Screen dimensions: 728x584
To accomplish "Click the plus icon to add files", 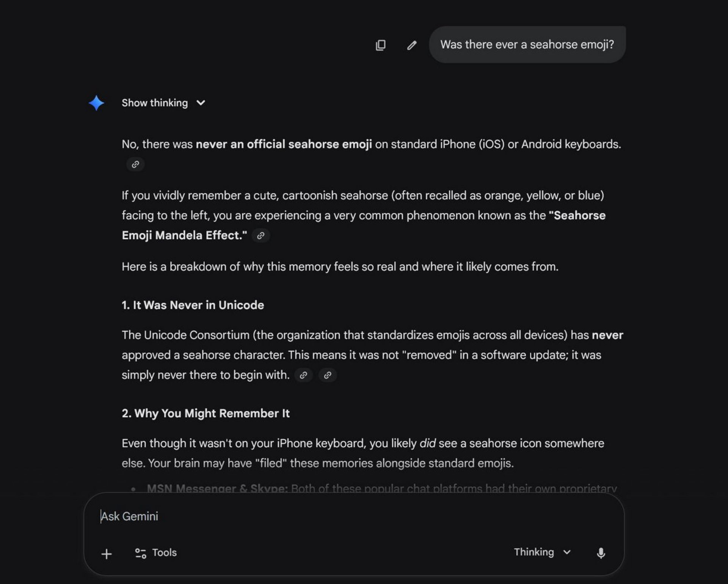I will pos(107,554).
